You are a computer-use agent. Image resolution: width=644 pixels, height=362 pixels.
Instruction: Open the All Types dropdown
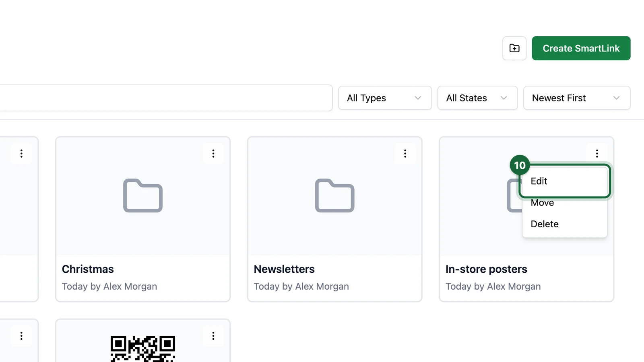click(385, 98)
